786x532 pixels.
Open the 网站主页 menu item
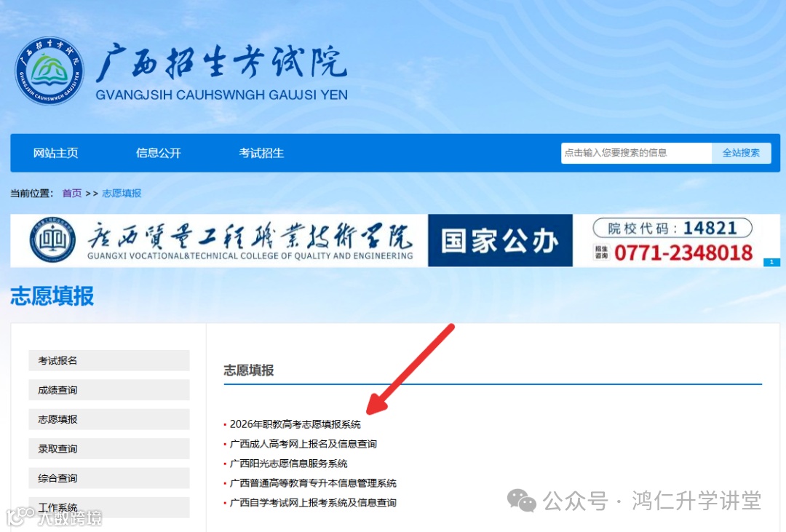pyautogui.click(x=55, y=153)
